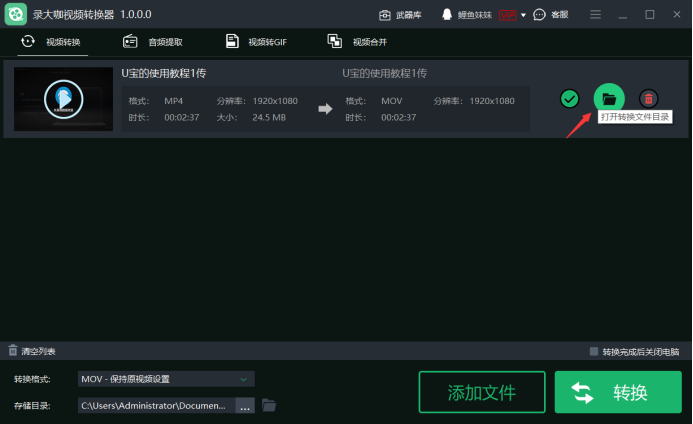This screenshot has height=424, width=693.
Task: Click the green conversion-complete checkmark icon
Action: pyautogui.click(x=569, y=98)
